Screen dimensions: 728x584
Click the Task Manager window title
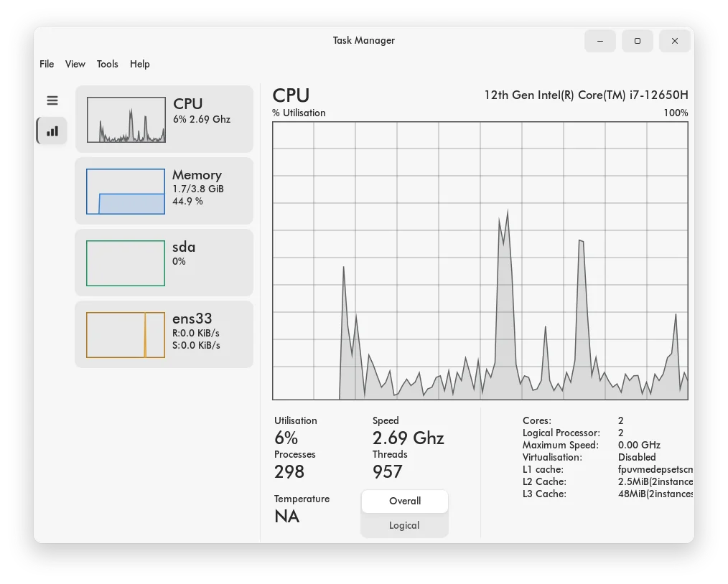click(364, 40)
